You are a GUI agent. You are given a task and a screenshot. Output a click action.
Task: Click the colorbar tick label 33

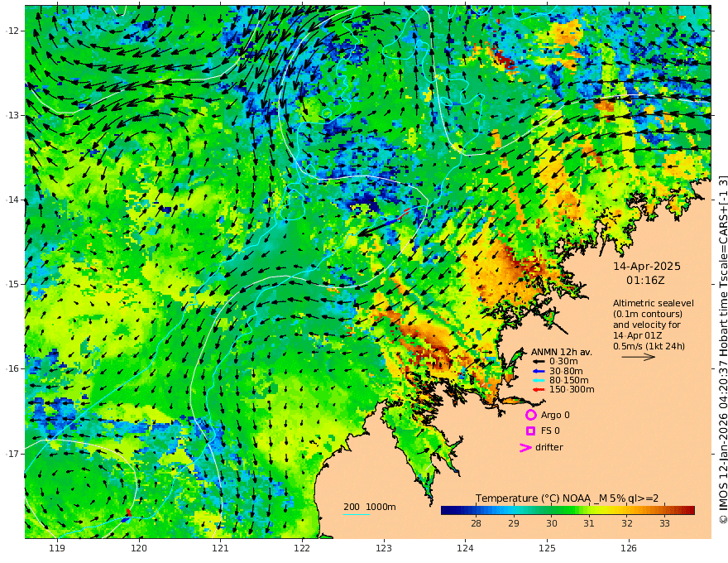click(x=664, y=523)
